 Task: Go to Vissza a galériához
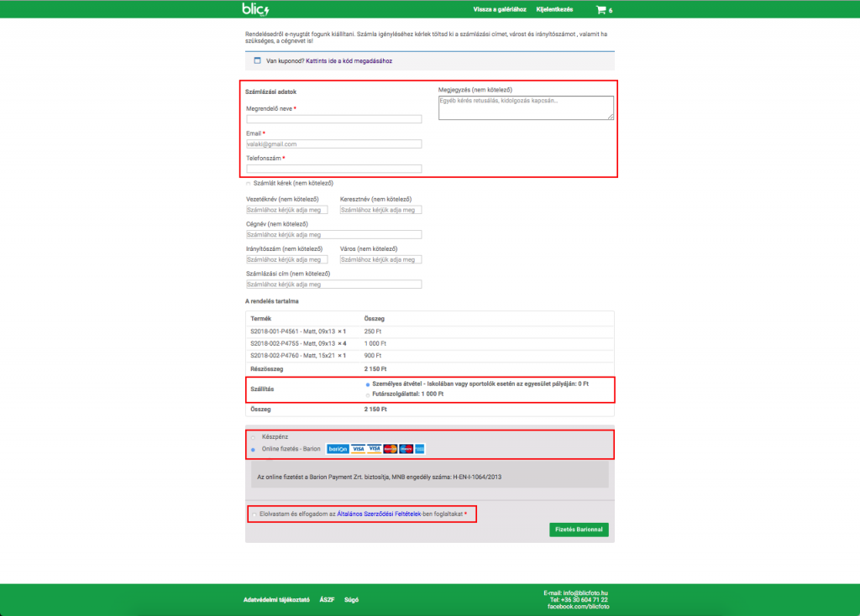pyautogui.click(x=500, y=9)
